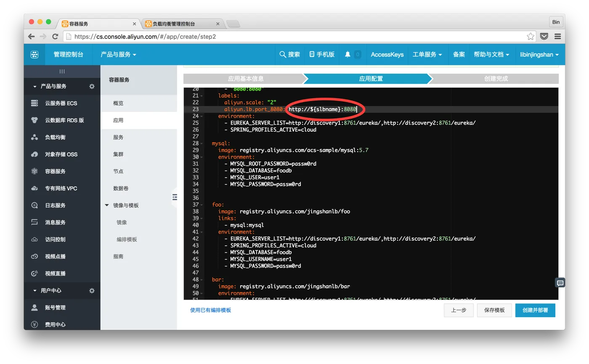589x364 pixels.
Task: Click the billing center (费用中心) icon
Action: tap(34, 324)
